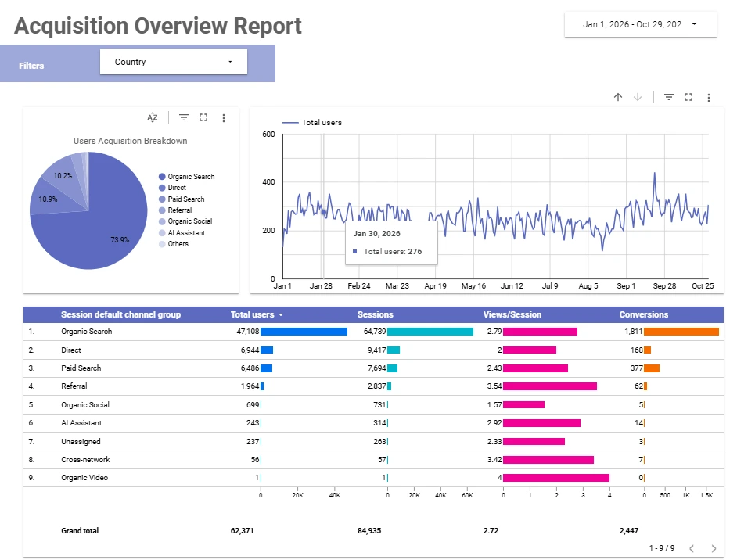737x560 pixels.
Task: Open the date range picker
Action: [641, 24]
